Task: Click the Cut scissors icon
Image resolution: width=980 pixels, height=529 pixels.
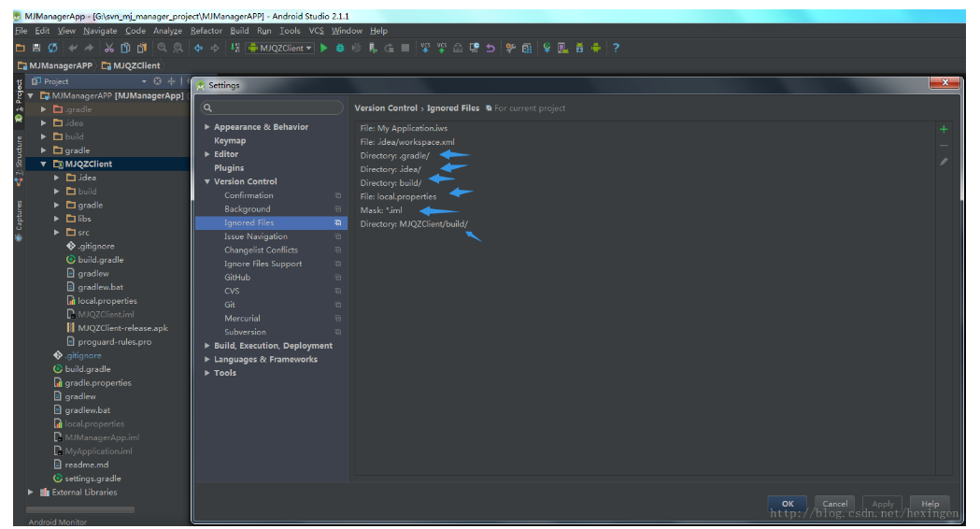Action: click(x=109, y=48)
